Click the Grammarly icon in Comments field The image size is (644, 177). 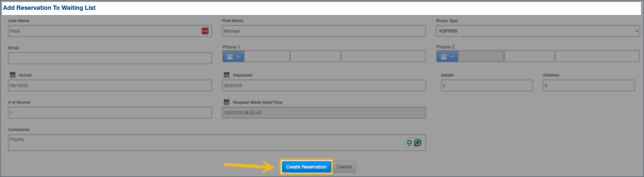click(x=418, y=143)
